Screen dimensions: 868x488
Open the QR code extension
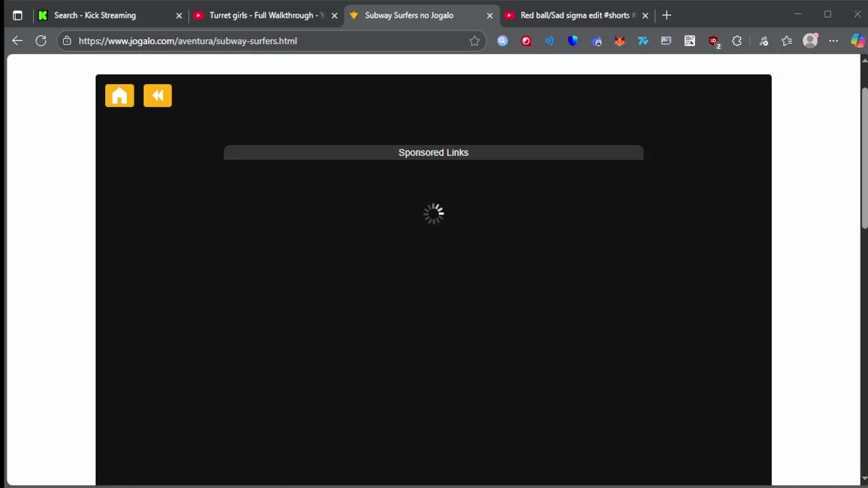coord(690,41)
